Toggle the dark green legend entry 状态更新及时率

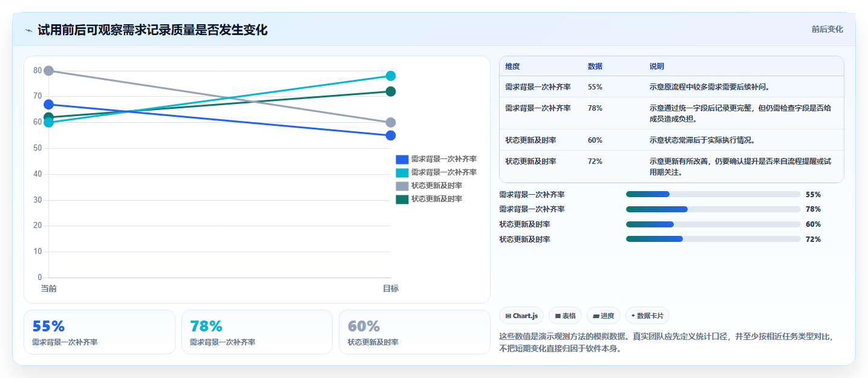429,199
